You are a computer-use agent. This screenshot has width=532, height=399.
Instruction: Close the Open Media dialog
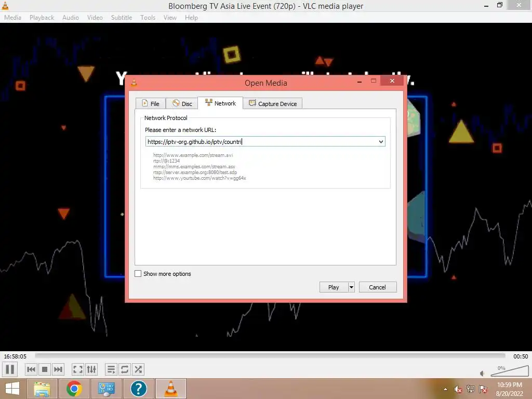392,81
